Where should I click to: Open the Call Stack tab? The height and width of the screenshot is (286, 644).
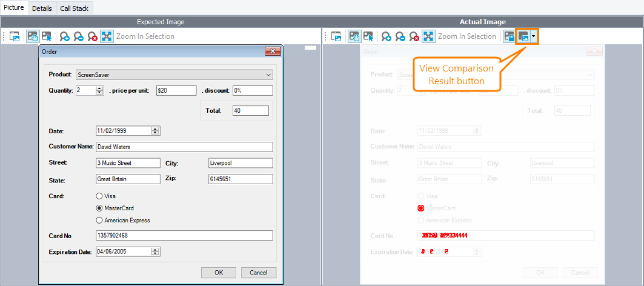tap(75, 9)
